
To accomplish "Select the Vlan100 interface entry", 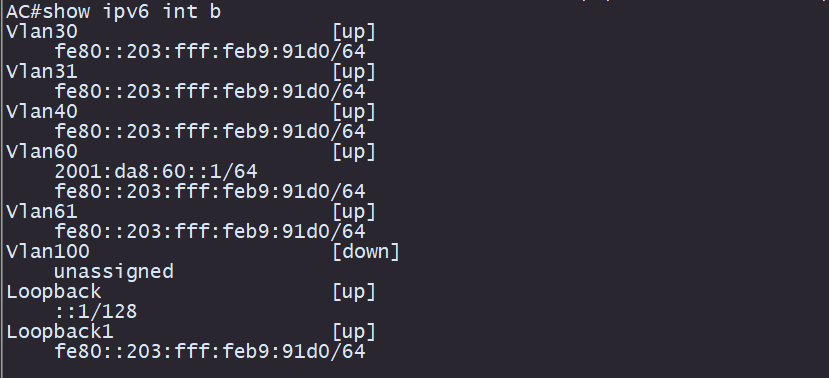I will click(x=48, y=251).
